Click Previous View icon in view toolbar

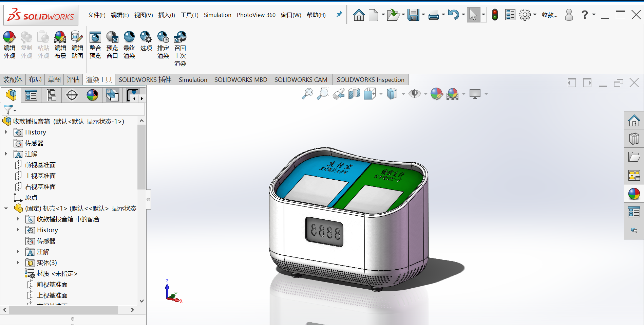339,94
